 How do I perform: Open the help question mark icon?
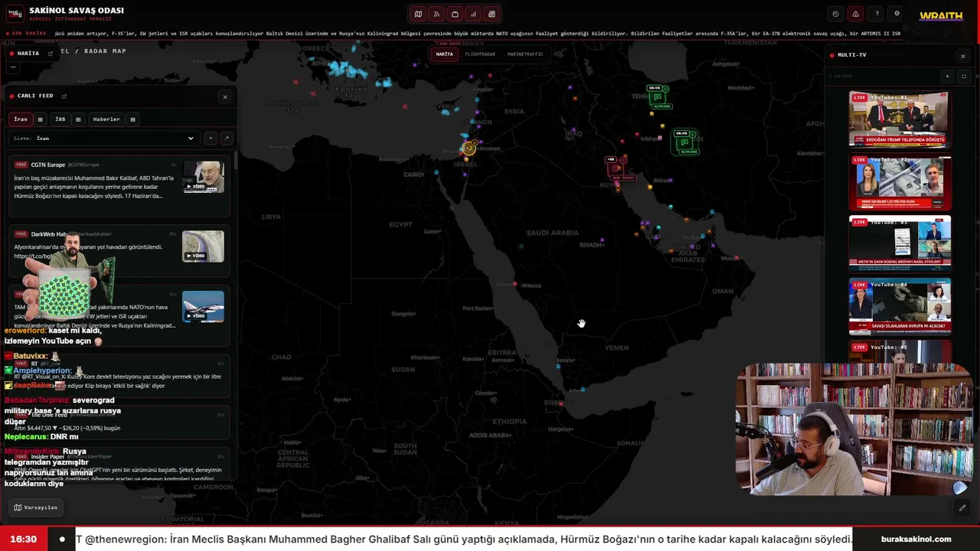pos(877,14)
